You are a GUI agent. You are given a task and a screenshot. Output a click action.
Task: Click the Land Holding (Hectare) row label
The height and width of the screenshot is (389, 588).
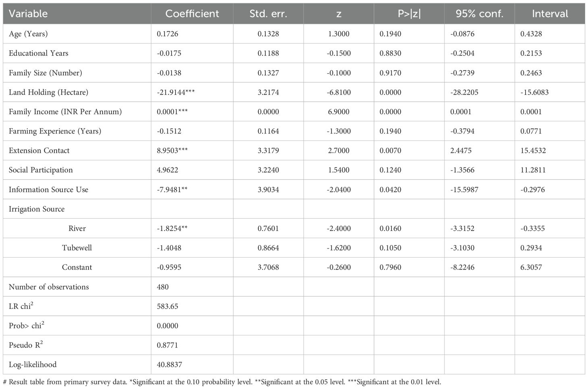point(48,92)
